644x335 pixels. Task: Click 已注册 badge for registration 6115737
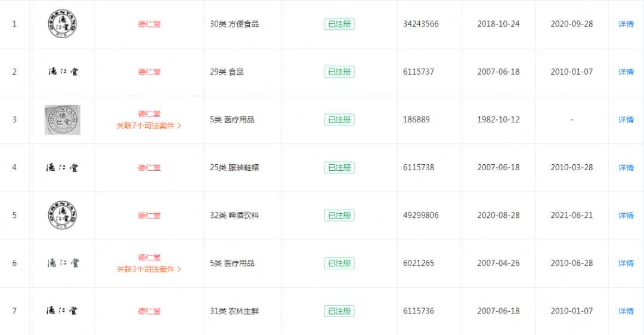click(x=339, y=72)
